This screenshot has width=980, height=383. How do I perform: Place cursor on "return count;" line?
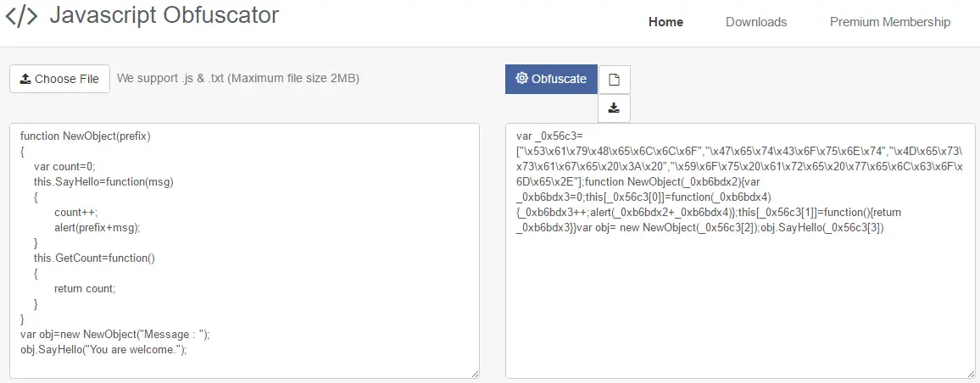click(84, 288)
